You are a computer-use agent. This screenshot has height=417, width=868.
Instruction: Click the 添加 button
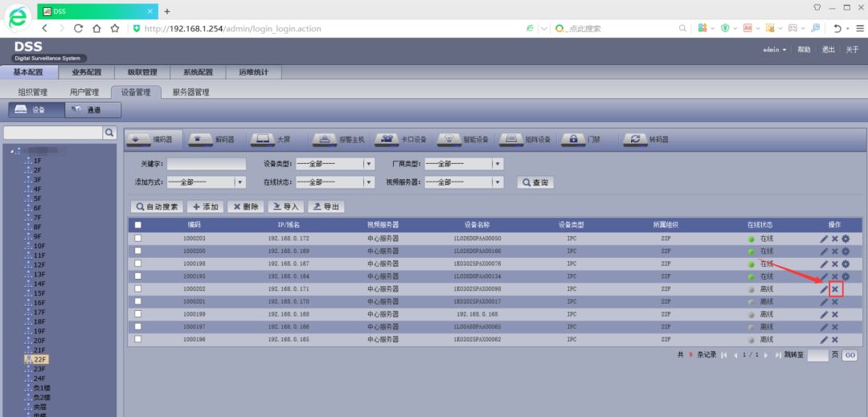point(205,206)
